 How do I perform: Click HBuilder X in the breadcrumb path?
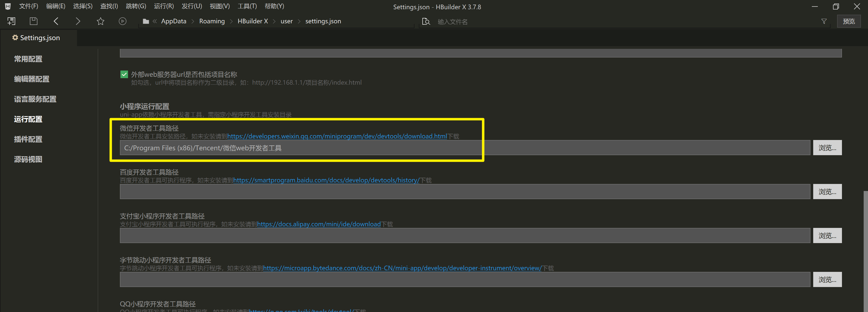point(253,21)
